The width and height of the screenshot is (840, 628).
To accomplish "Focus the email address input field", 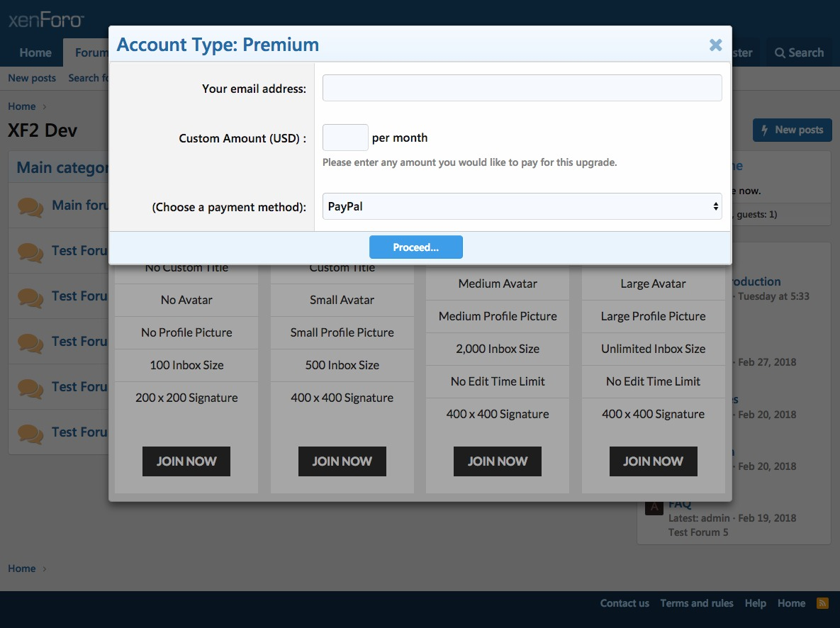I will 522,89.
